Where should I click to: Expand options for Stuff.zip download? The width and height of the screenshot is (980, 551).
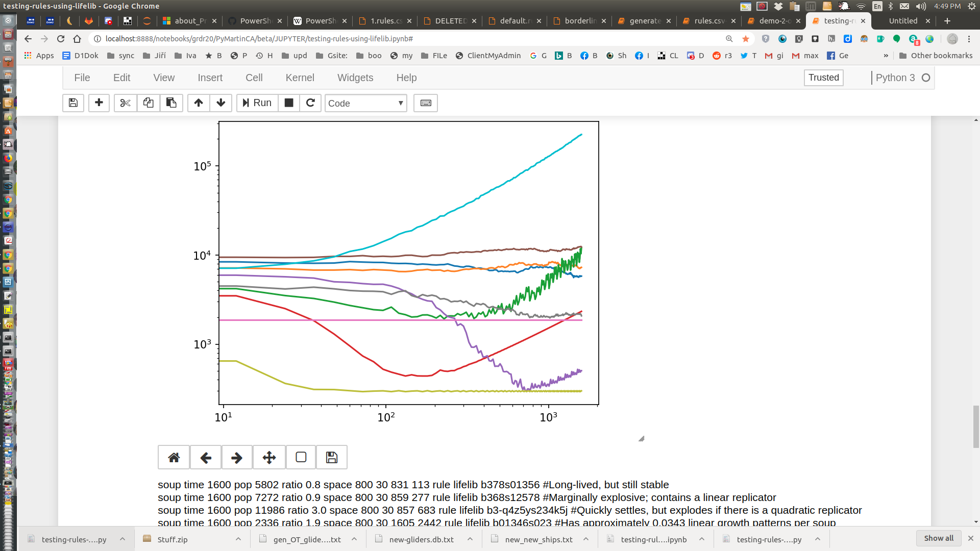(x=238, y=539)
